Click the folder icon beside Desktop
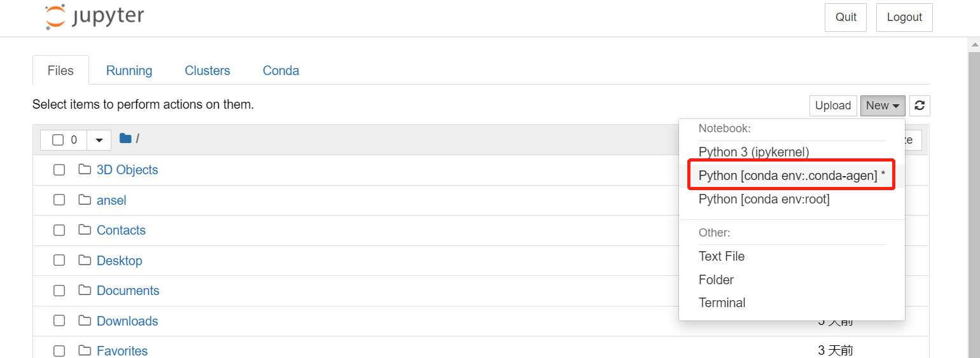 (85, 261)
